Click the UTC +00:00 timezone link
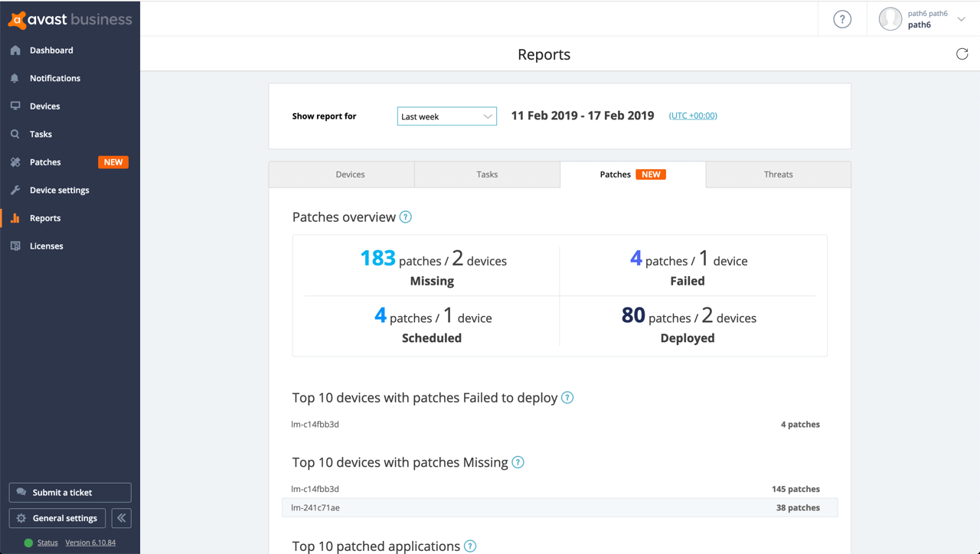The image size is (980, 554). pyautogui.click(x=693, y=116)
